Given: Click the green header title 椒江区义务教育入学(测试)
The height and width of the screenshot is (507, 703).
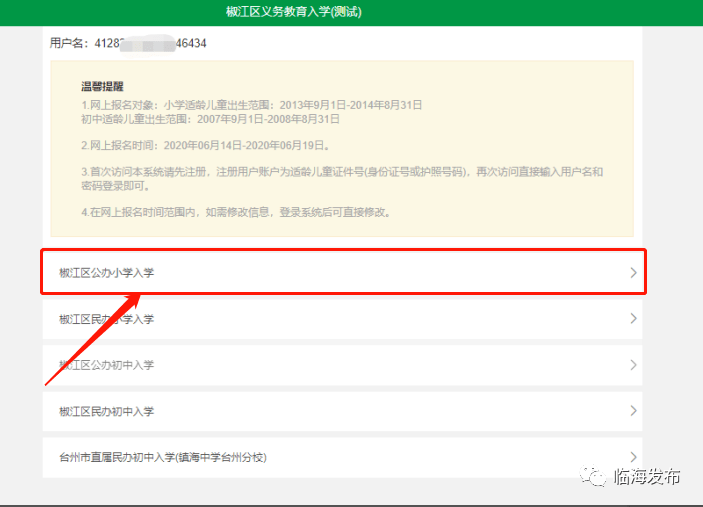Looking at the screenshot, I should (293, 12).
